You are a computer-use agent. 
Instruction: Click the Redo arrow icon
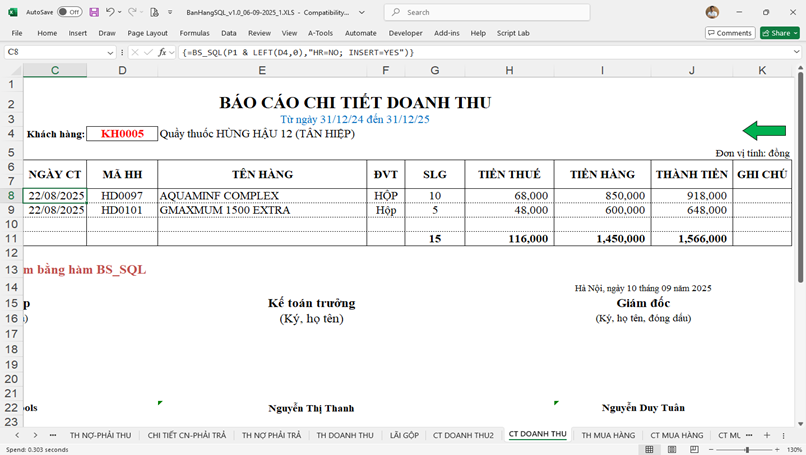coord(132,12)
